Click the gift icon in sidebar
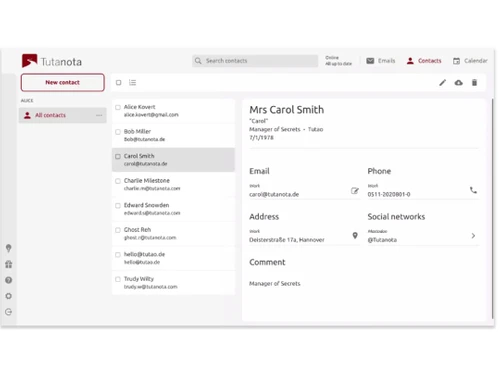500x375 pixels. click(9, 264)
